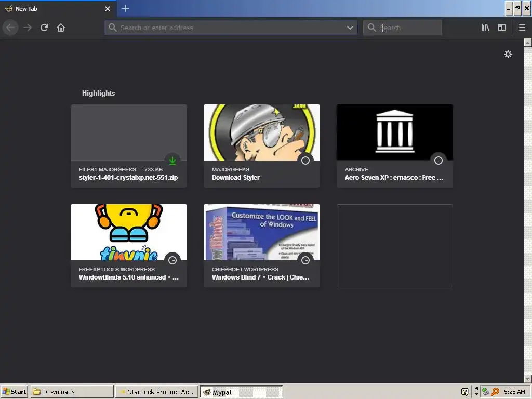Click the help question mark tray icon
532x399 pixels.
click(465, 392)
